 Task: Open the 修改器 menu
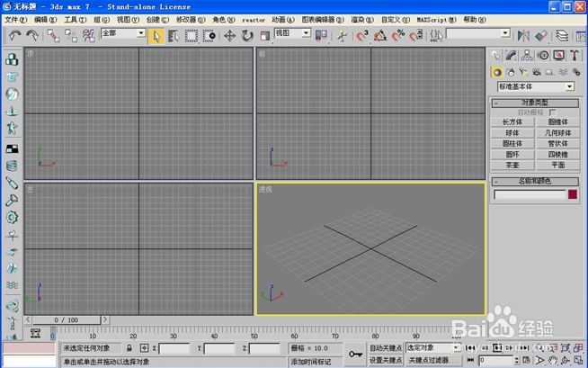191,20
